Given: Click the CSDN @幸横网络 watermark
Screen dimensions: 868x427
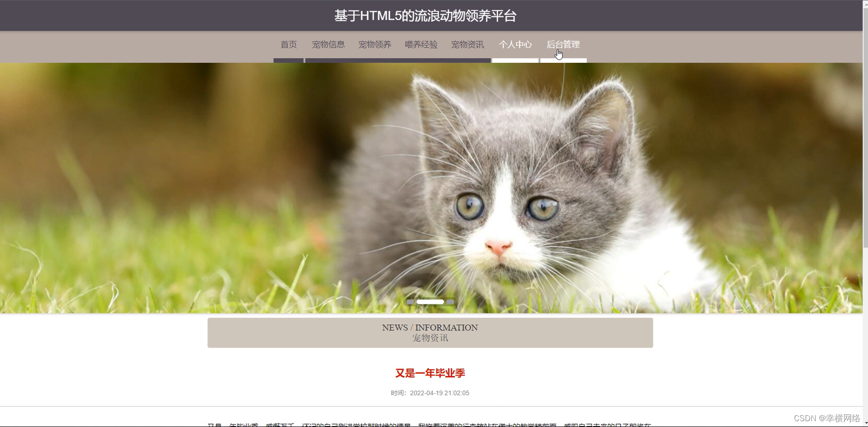Looking at the screenshot, I should pyautogui.click(x=827, y=418).
